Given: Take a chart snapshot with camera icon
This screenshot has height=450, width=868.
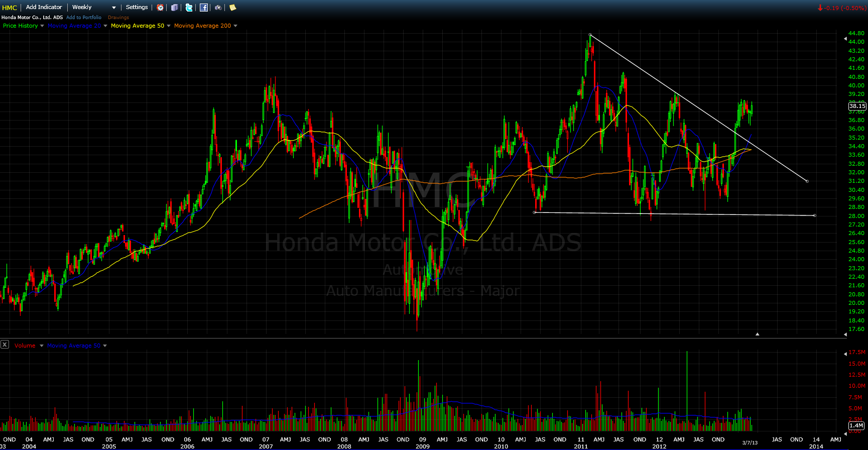Looking at the screenshot, I should pyautogui.click(x=218, y=8).
